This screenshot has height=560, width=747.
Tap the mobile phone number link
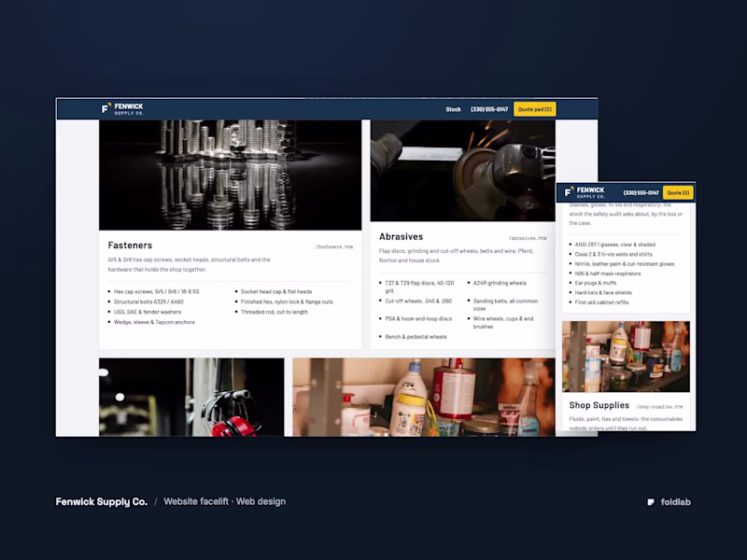click(641, 193)
